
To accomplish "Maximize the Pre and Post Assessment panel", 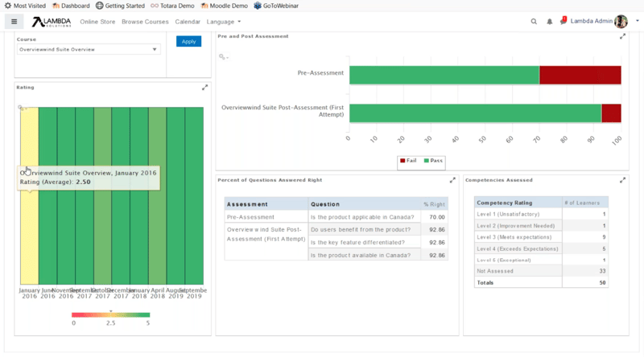I will point(622,36).
